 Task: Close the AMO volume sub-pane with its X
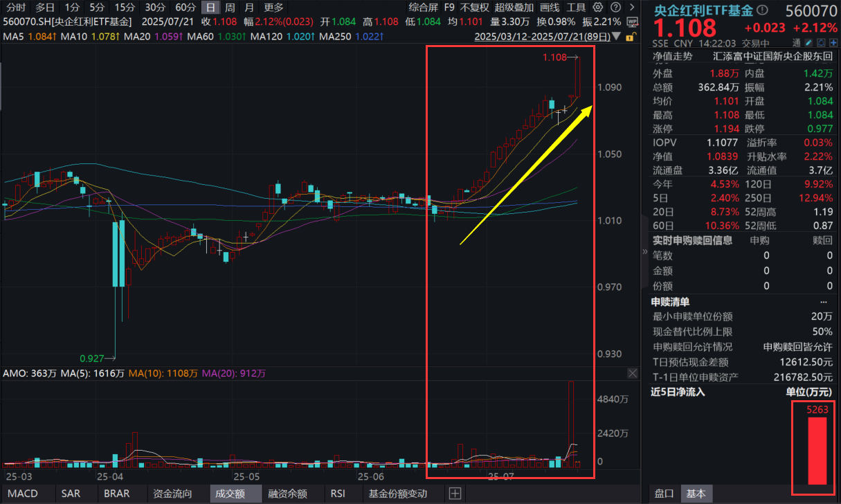632,373
